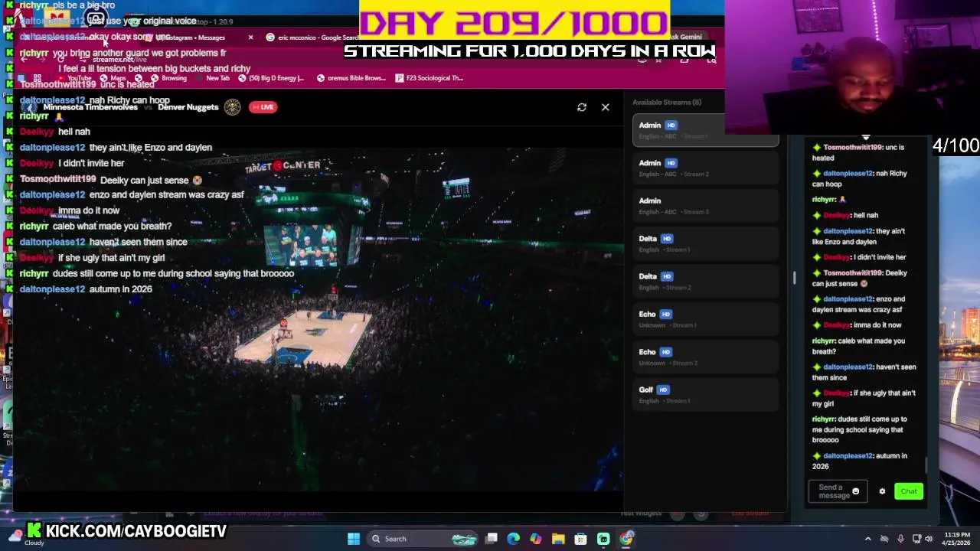Close the Instagram Messages browser tab
Image resolution: width=980 pixels, height=551 pixels.
[x=250, y=37]
